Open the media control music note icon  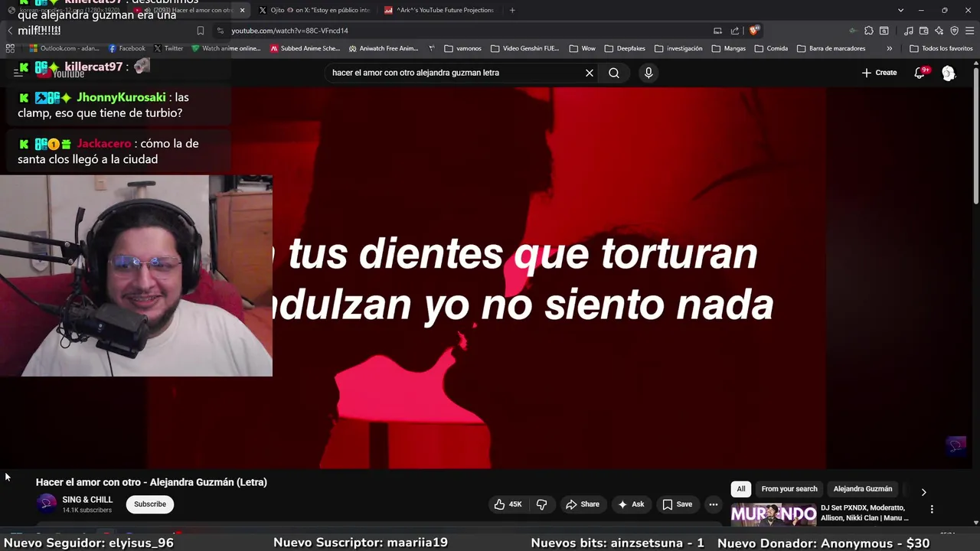pyautogui.click(x=908, y=31)
